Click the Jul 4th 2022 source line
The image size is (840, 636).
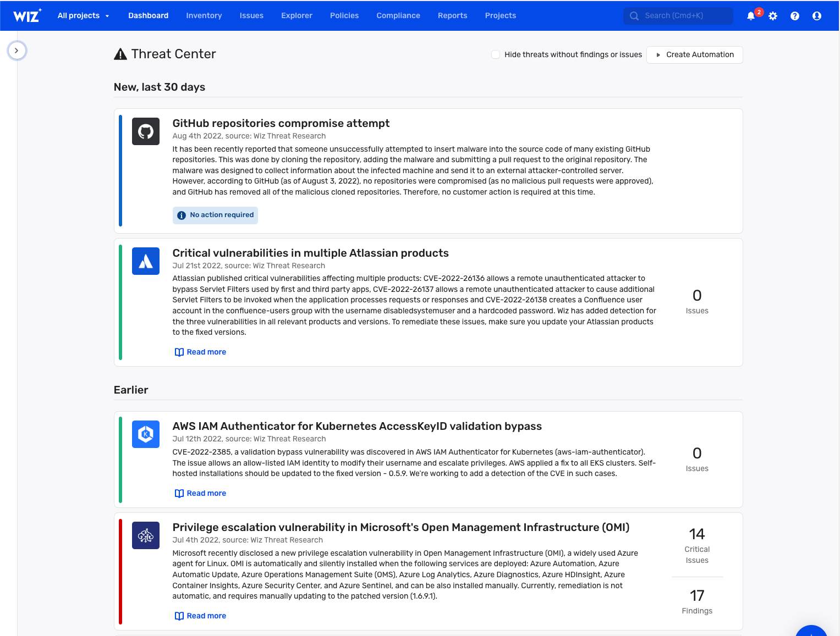248,540
